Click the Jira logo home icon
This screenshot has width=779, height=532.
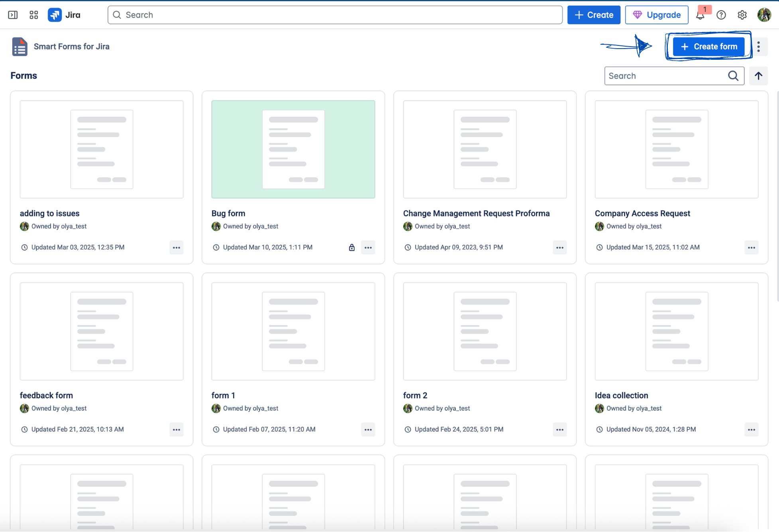pos(55,15)
